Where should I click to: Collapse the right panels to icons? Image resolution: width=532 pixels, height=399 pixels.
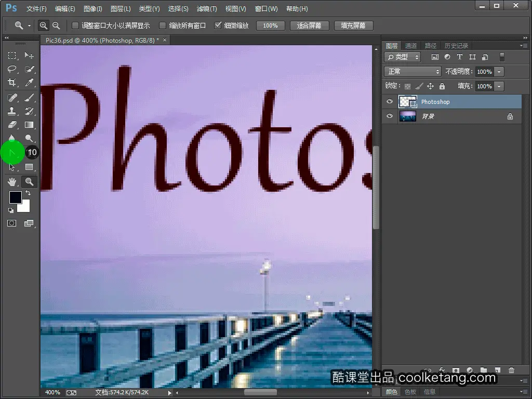tap(525, 37)
